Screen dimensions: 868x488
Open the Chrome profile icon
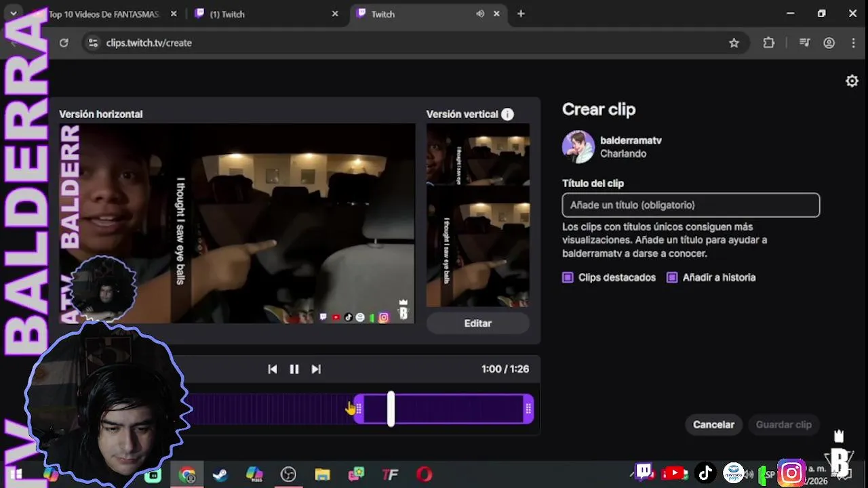click(x=829, y=43)
